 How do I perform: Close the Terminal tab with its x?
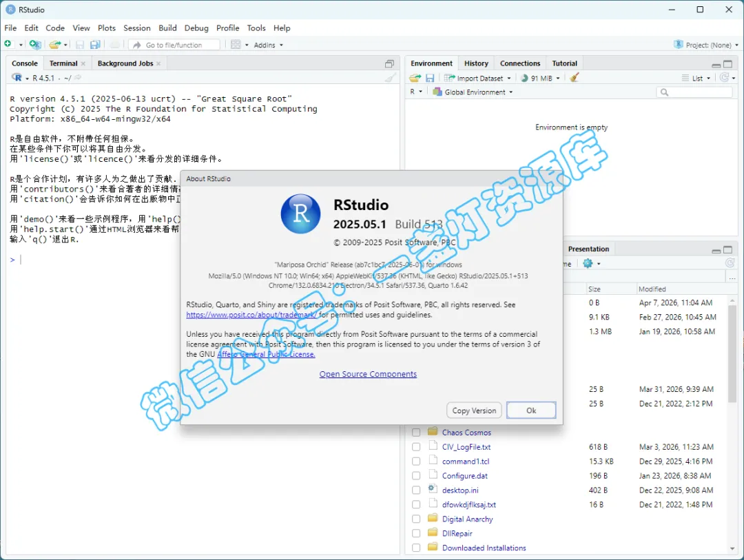(83, 63)
